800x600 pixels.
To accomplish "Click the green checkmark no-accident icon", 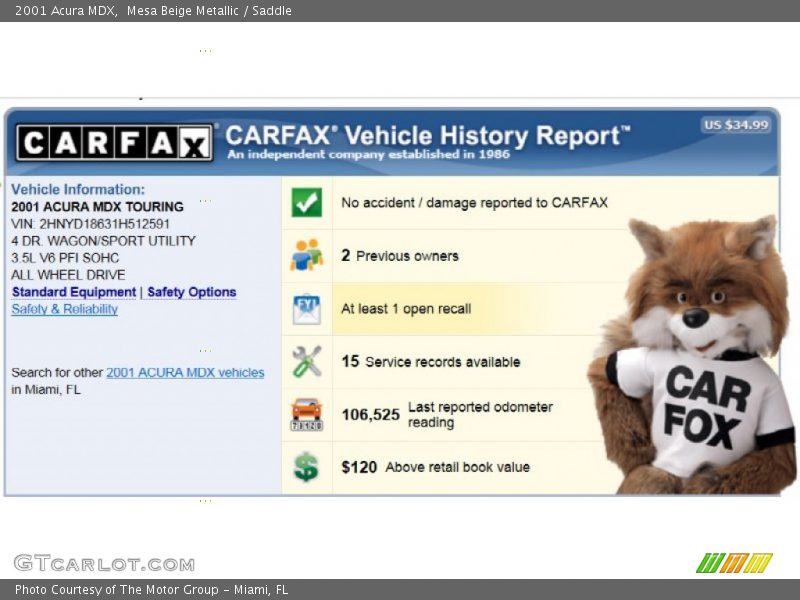I will (x=306, y=203).
